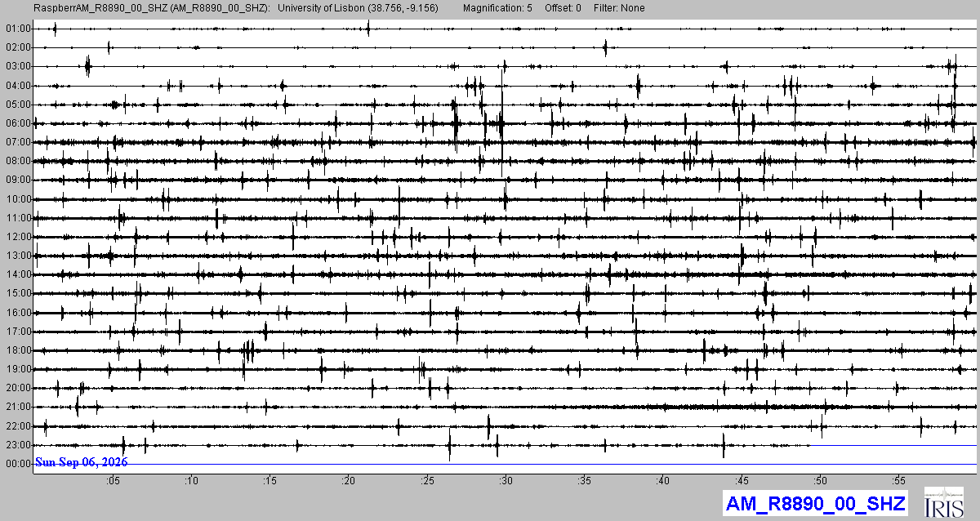This screenshot has width=980, height=521.
Task: Click the Sun Sep 06, 2026 date label
Action: coord(81,462)
